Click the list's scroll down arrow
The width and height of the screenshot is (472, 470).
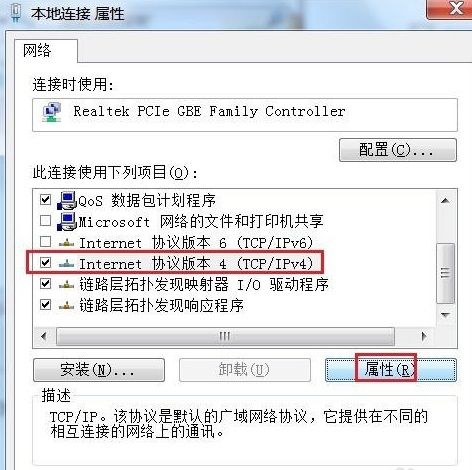(x=445, y=315)
